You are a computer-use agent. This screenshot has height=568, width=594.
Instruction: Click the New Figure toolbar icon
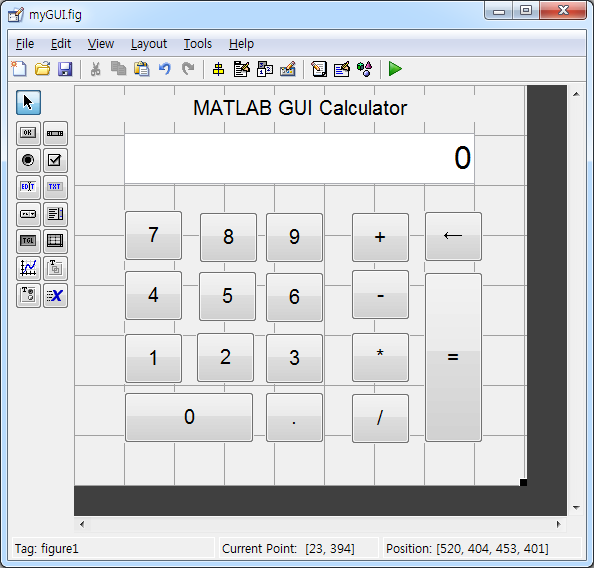coord(19,69)
